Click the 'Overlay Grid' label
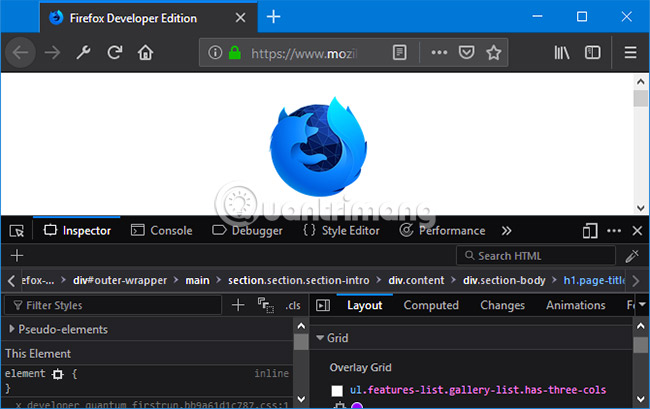The image size is (650, 409). coord(360,368)
